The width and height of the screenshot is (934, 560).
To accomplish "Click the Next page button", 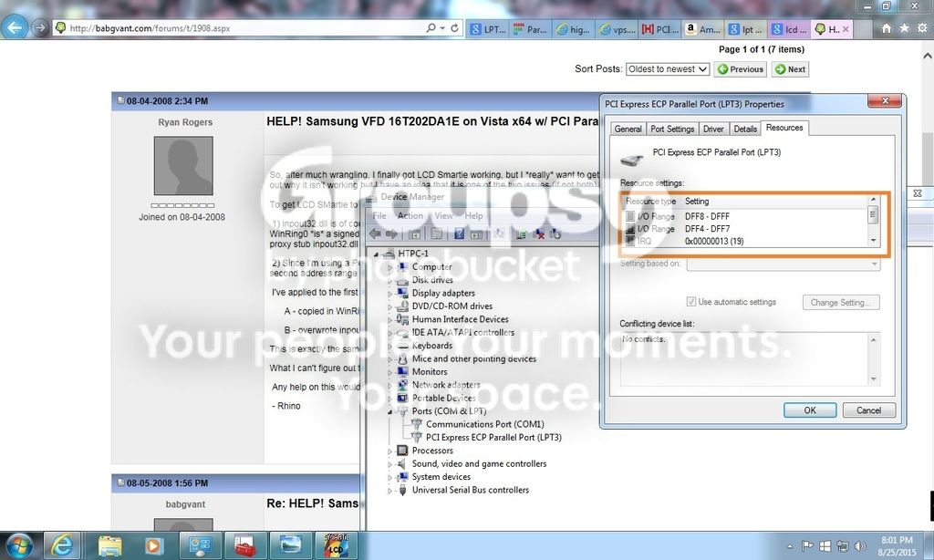I will click(x=791, y=69).
